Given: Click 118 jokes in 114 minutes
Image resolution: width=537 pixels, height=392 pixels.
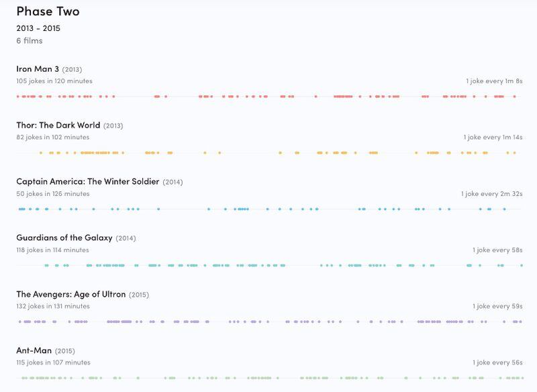Looking at the screenshot, I should pos(53,250).
